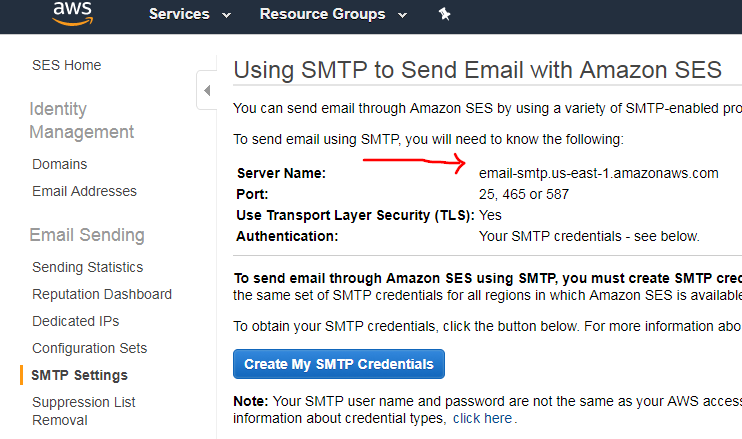Viewport: 742px width, 439px height.
Task: Click the server name email-smtp.us-east-1.amazonaws.com
Action: click(x=599, y=173)
